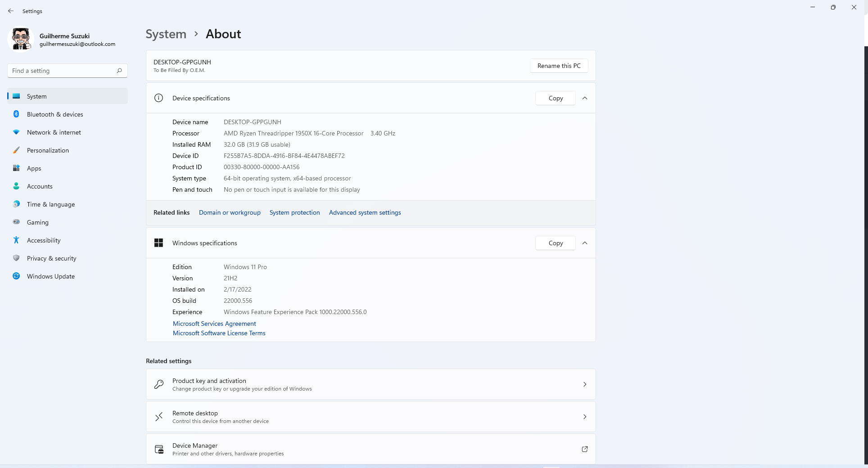Open the Gaming settings page
Image resolution: width=868 pixels, height=468 pixels.
pyautogui.click(x=37, y=222)
